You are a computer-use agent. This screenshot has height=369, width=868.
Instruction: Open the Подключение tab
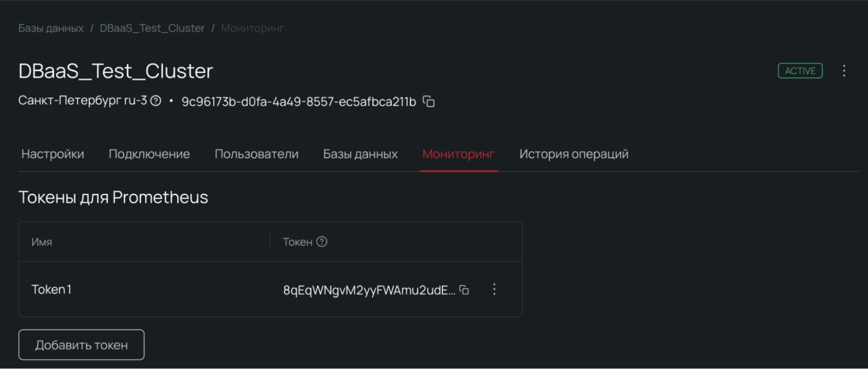pos(149,154)
